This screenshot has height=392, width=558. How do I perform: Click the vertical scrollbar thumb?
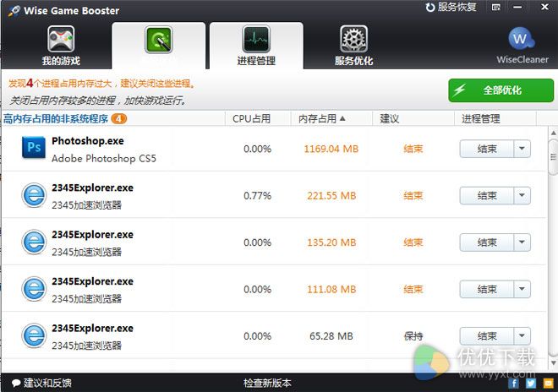553,157
